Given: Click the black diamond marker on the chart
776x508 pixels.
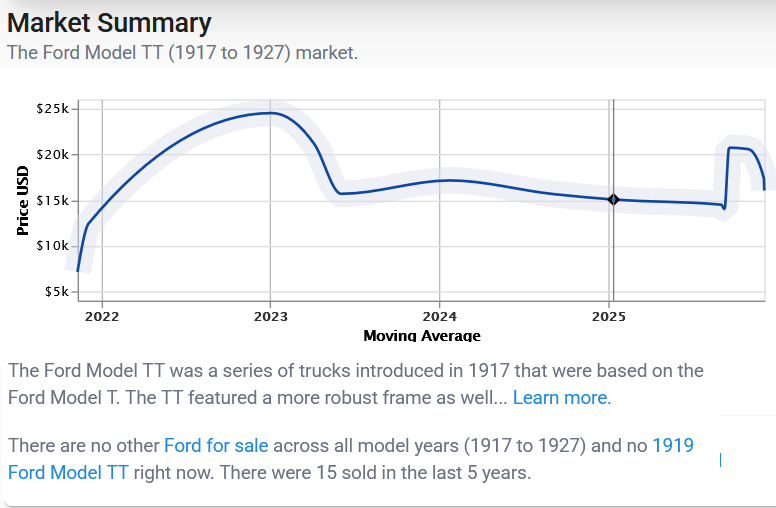Looking at the screenshot, I should pos(614,200).
